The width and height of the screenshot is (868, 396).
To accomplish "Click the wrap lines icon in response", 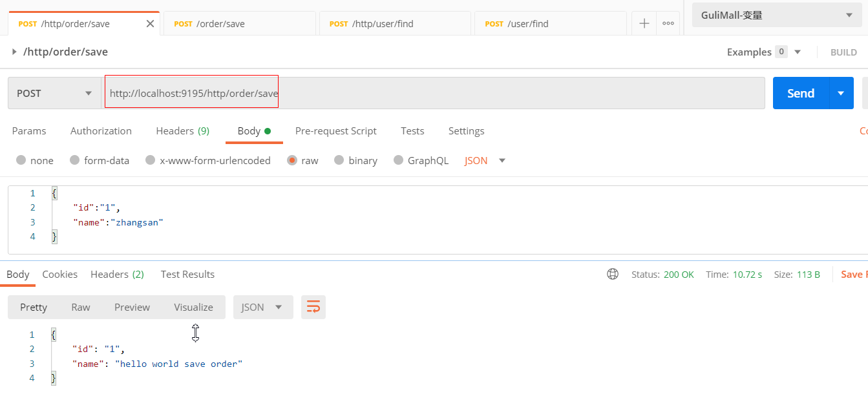I will [313, 307].
